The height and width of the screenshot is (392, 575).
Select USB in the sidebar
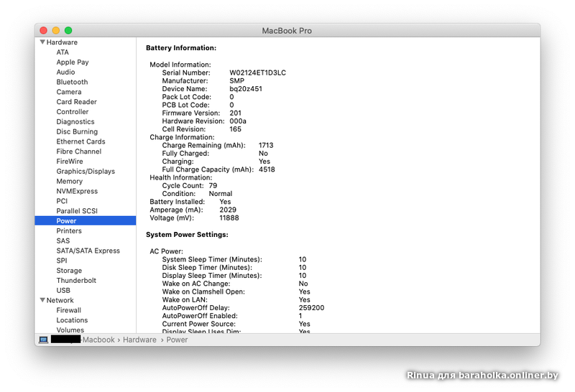pyautogui.click(x=63, y=290)
